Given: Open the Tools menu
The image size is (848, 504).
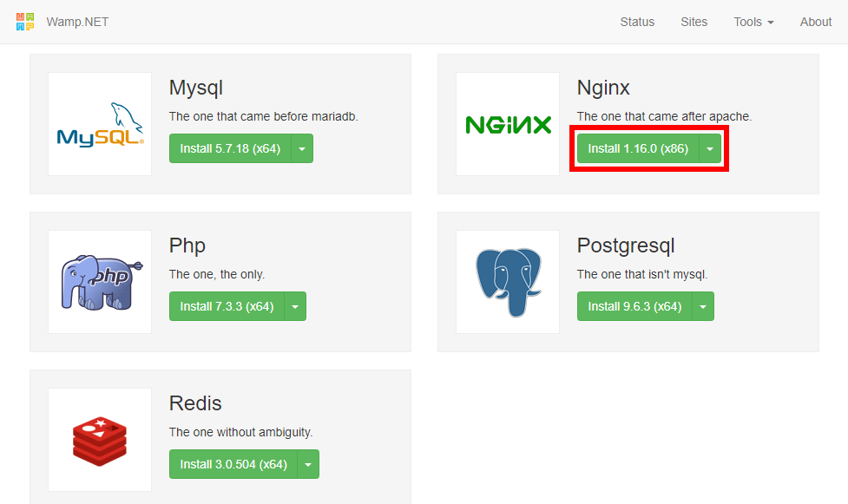Looking at the screenshot, I should point(753,23).
